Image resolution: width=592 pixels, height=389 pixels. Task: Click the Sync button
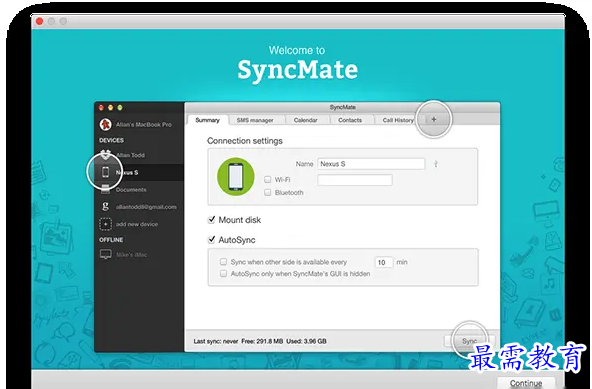click(469, 341)
